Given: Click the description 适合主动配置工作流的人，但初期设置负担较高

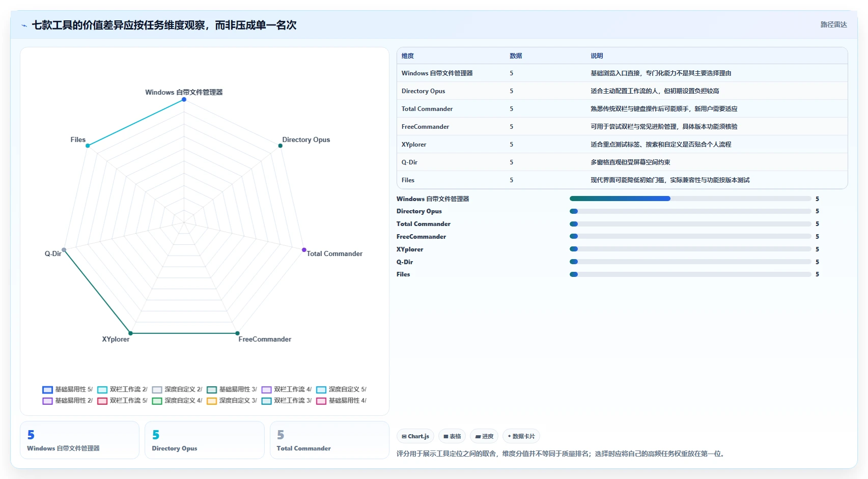Looking at the screenshot, I should pyautogui.click(x=655, y=91).
